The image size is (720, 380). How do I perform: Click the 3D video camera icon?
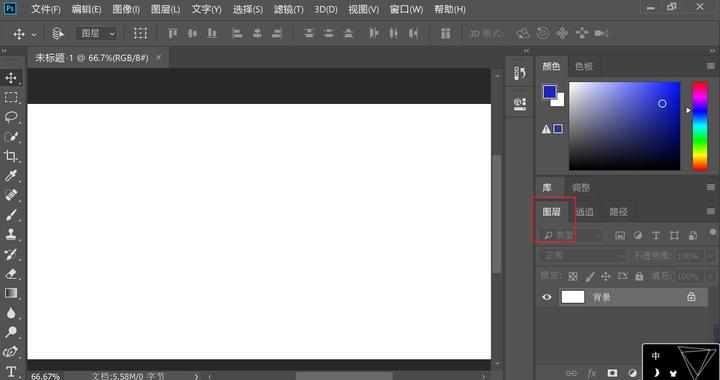point(601,33)
